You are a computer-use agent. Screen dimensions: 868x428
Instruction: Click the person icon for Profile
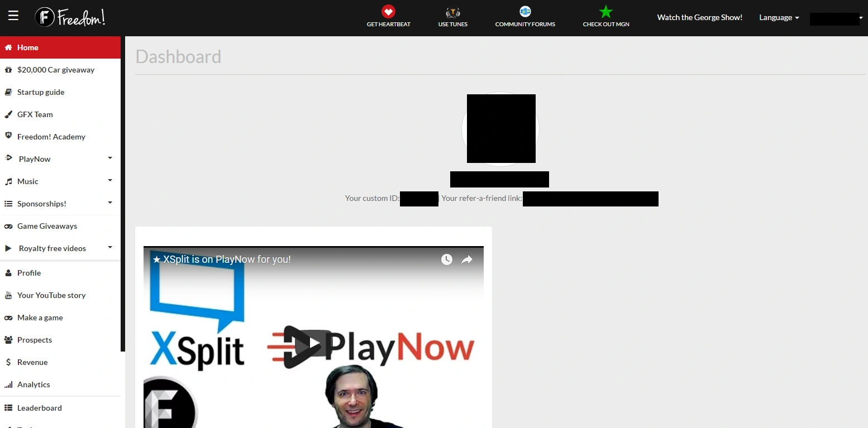point(8,273)
